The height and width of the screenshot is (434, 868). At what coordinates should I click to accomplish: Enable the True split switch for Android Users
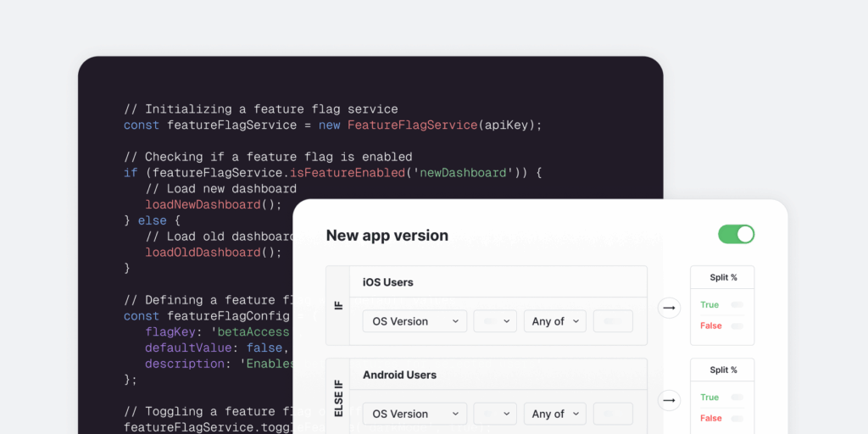737,398
